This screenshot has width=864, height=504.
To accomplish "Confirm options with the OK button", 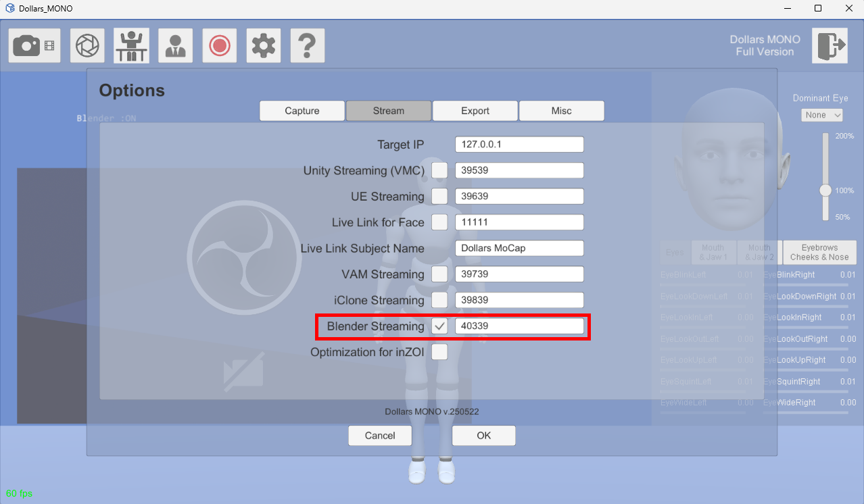I will [483, 436].
